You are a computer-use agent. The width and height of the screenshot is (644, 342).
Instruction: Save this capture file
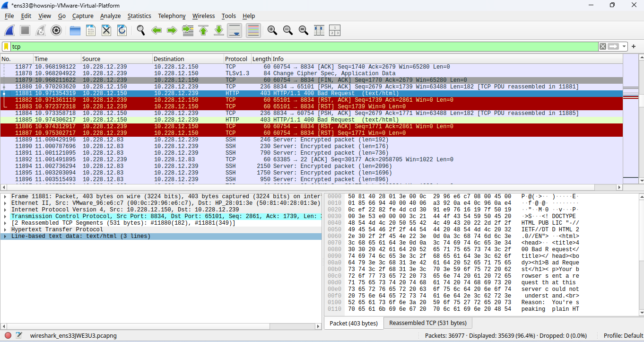pyautogui.click(x=91, y=31)
